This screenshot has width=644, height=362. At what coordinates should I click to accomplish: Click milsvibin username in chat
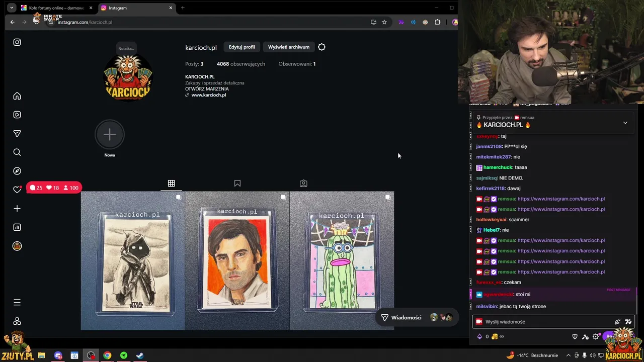tap(487, 306)
